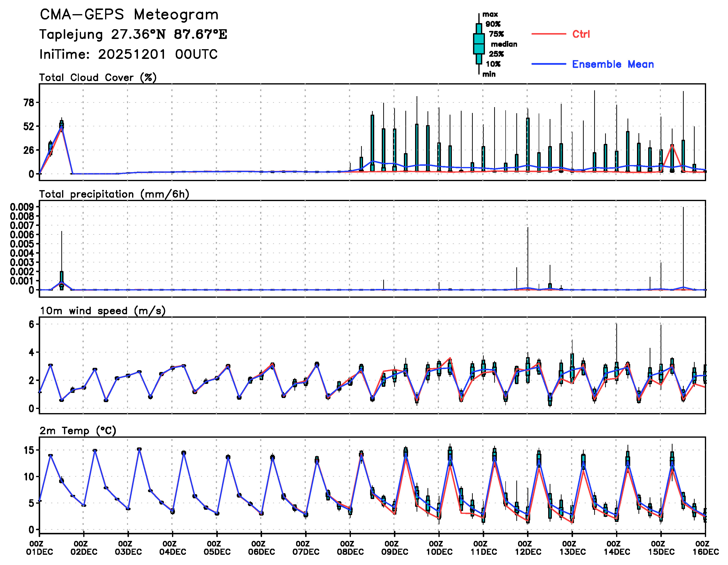Screen dimensions: 728x565
Task: Click the 10m wind speed panel title
Action: [x=102, y=311]
